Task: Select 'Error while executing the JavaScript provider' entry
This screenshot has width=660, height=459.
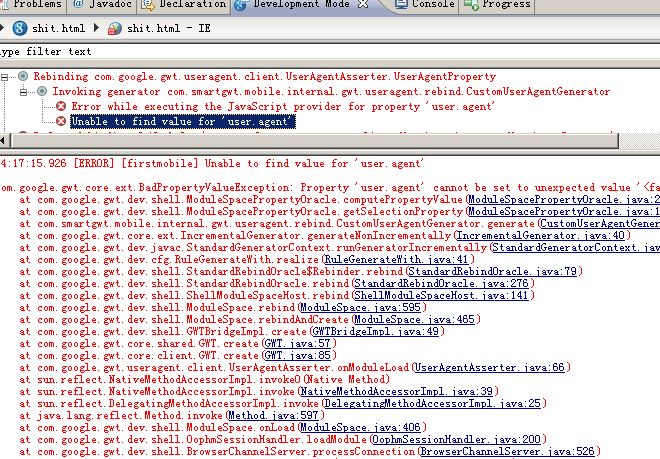Action: point(282,106)
